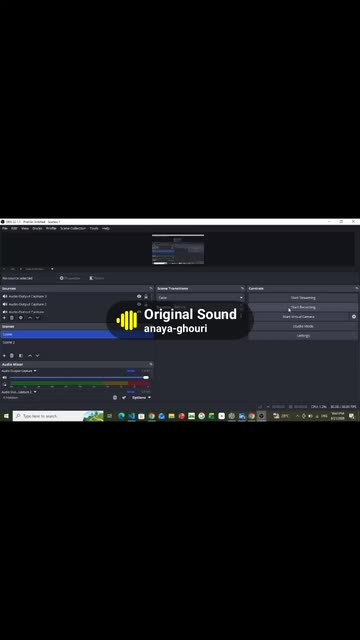Open the notification center icon on the taskbar
Viewport: 360px width, 640px height.
[352, 416]
